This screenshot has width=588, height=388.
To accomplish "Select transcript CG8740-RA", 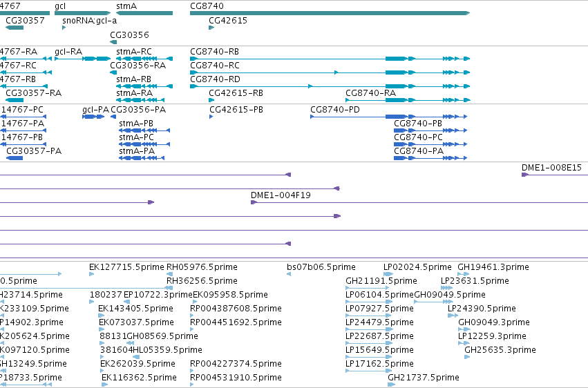I will 408,100.
